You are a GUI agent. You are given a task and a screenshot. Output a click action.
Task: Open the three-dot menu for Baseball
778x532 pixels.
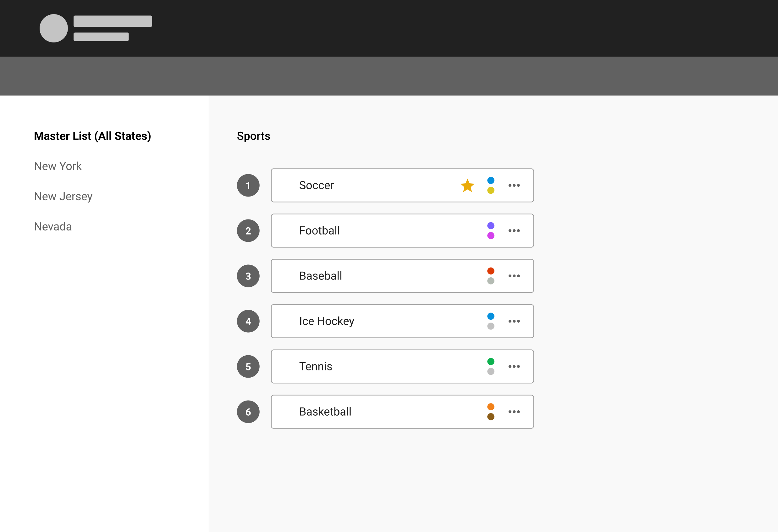click(x=514, y=276)
